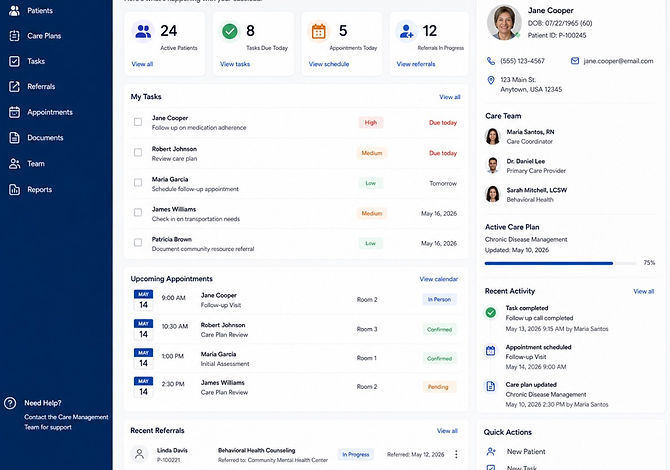Click the location pin icon by 123 Main St.
This screenshot has width=670, height=470.
point(491,80)
